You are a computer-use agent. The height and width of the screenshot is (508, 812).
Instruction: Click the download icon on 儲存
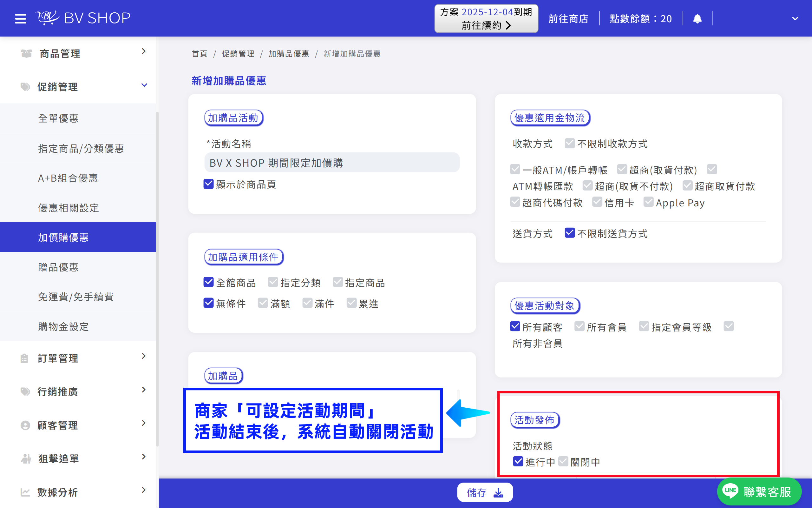(x=498, y=492)
